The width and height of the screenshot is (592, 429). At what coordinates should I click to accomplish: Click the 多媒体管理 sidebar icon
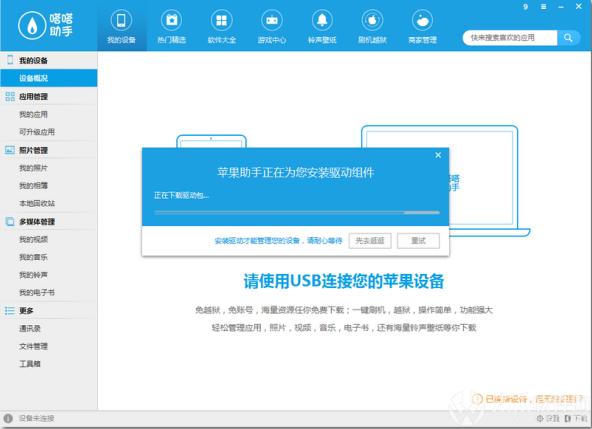pos(10,221)
